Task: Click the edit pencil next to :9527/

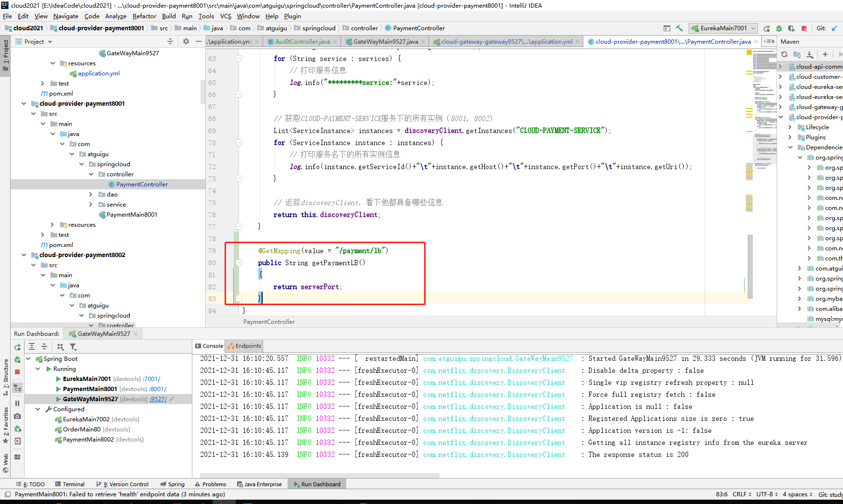Action: pyautogui.click(x=172, y=399)
